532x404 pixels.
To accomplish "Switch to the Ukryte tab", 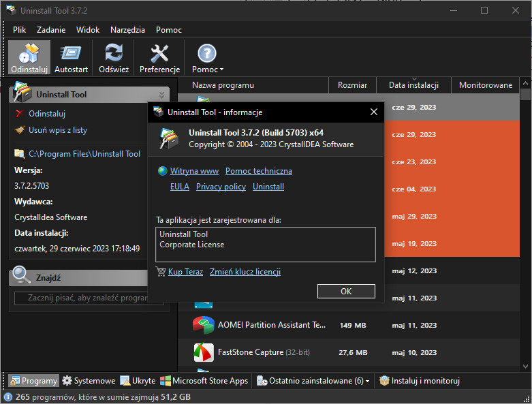I will 138,381.
